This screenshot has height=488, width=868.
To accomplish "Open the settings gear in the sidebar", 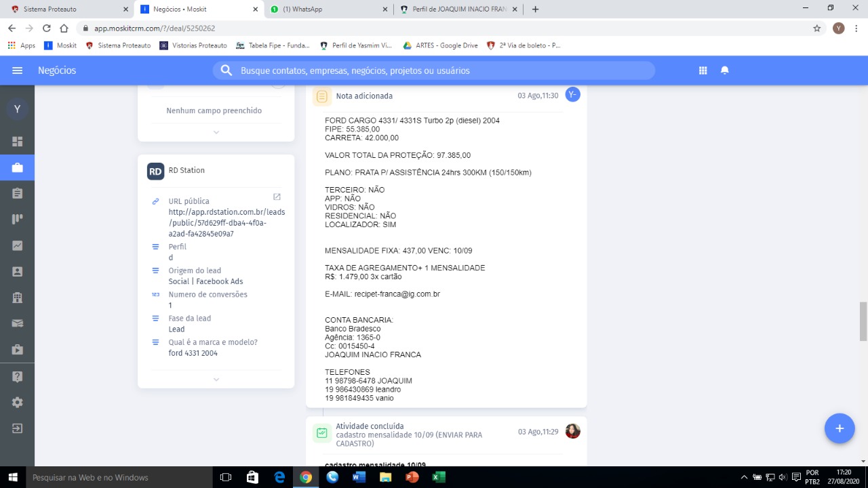I will coord(17,403).
